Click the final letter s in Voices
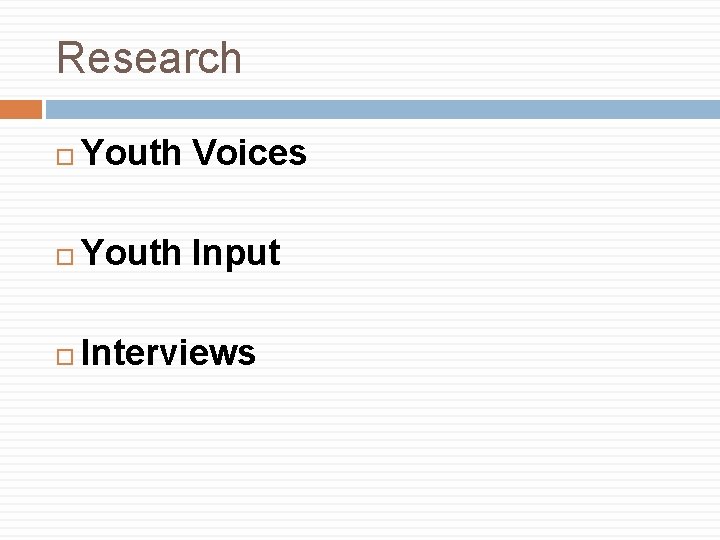Viewport: 720px width, 540px height. [298, 153]
